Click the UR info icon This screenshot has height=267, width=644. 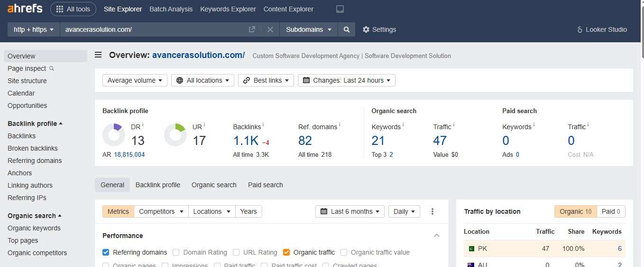[x=204, y=125]
